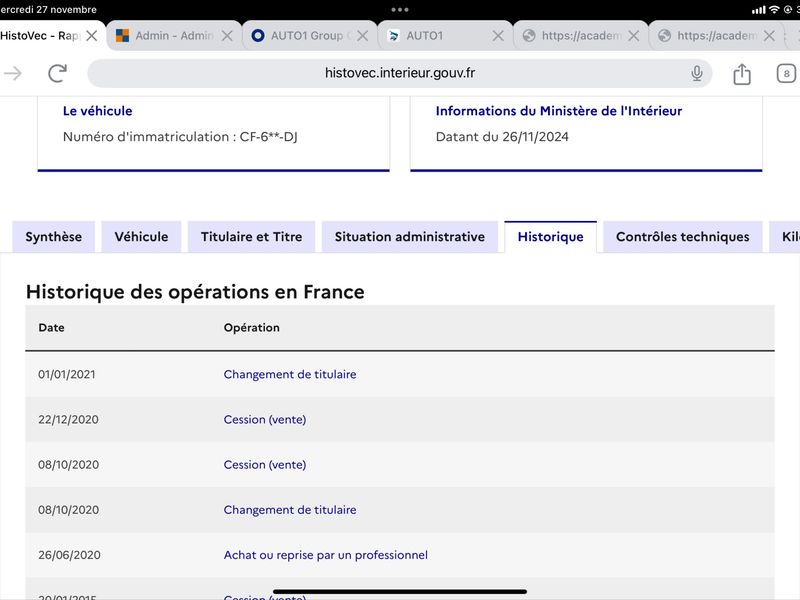
Task: Tap the histovec.interieur.gouv.fr address bar
Action: click(399, 73)
